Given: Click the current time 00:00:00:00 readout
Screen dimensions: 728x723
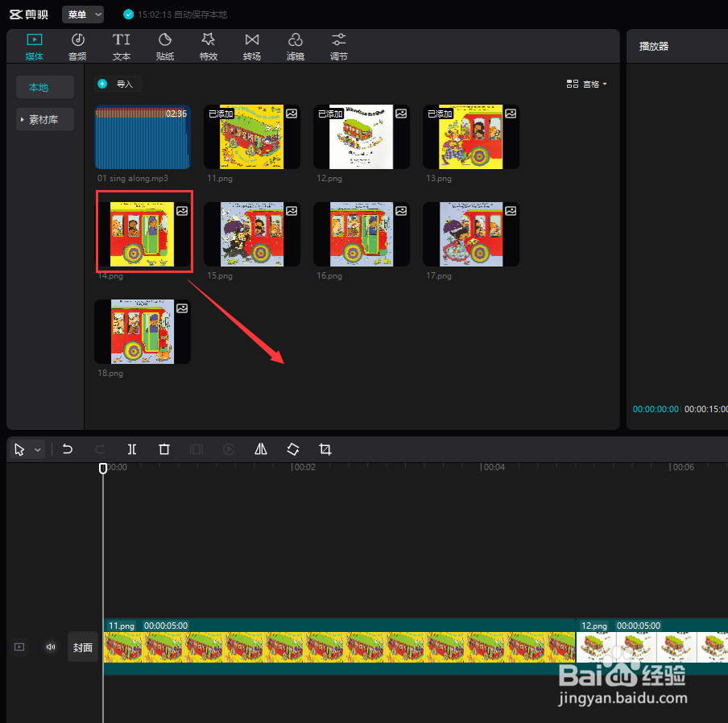Looking at the screenshot, I should click(x=656, y=409).
